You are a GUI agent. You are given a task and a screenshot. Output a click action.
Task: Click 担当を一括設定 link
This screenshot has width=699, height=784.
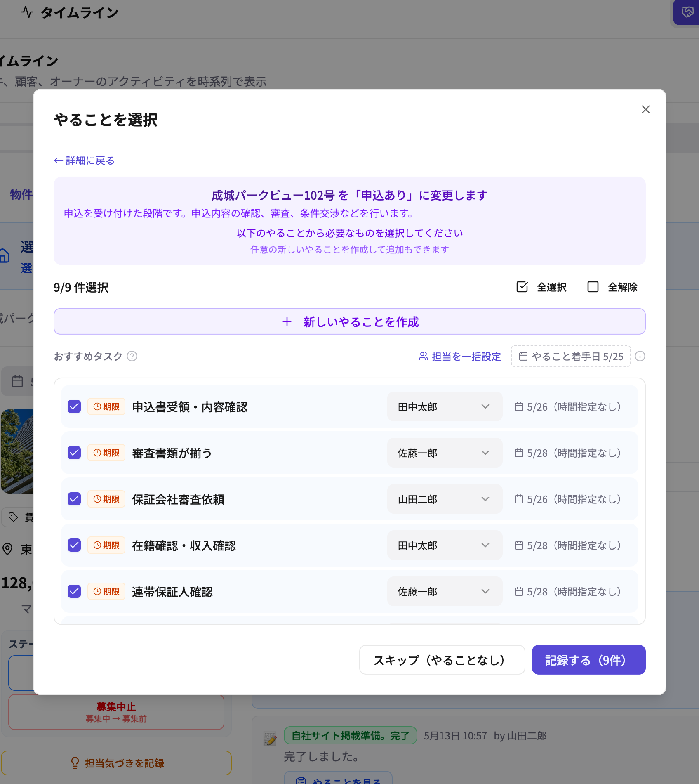tap(460, 356)
